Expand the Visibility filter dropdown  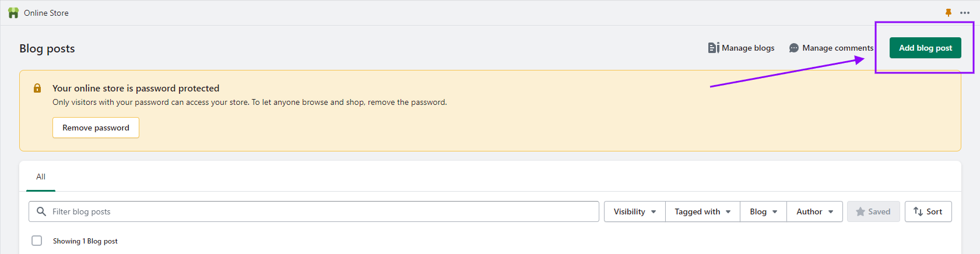click(x=634, y=211)
